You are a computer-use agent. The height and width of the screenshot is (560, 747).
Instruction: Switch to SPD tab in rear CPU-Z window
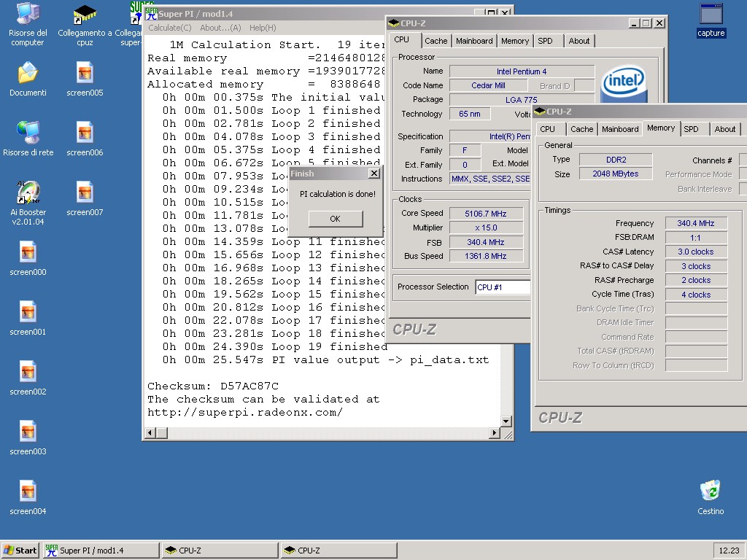click(545, 41)
